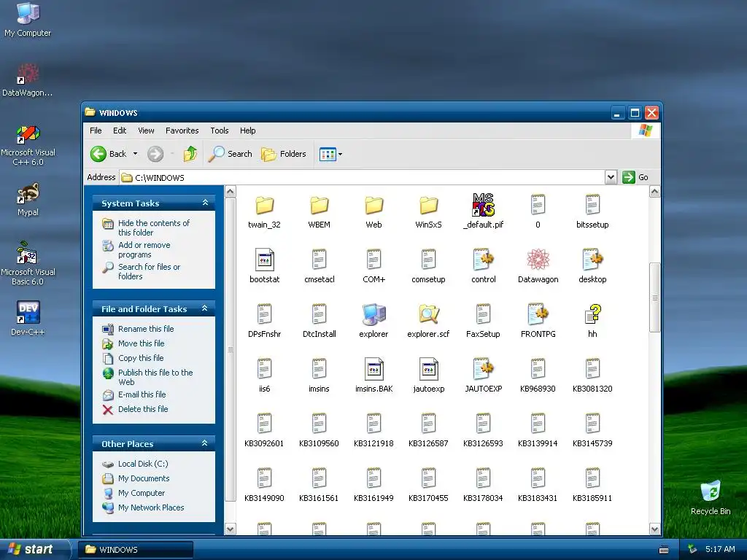Select Microsoft Visual Basic 6.0 shortcut
The image size is (747, 560).
click(x=28, y=264)
